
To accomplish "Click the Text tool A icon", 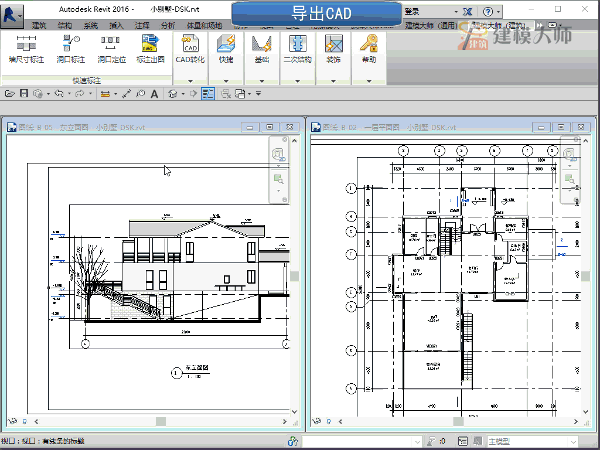I will pyautogui.click(x=154, y=94).
